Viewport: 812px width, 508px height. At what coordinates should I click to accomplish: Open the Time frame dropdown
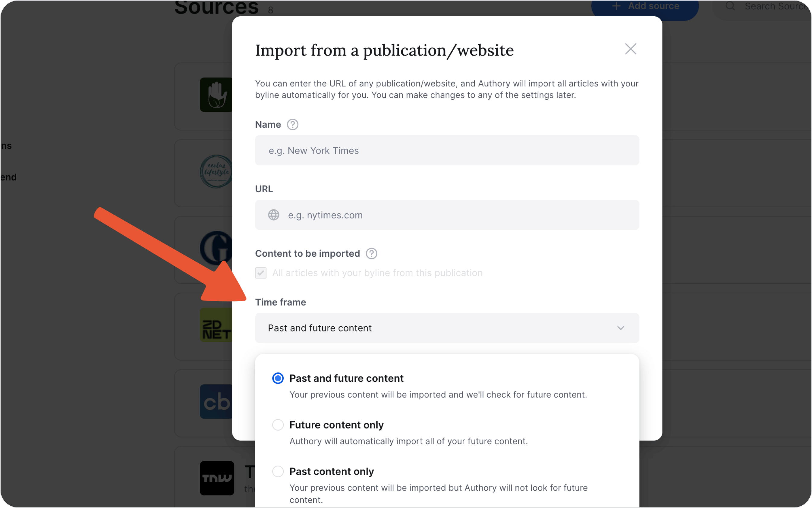(447, 328)
